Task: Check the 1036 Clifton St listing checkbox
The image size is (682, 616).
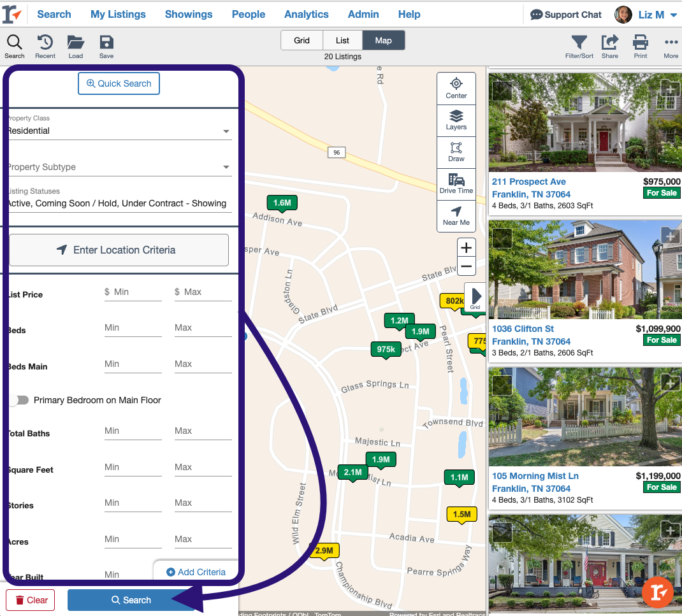Action: [502, 238]
